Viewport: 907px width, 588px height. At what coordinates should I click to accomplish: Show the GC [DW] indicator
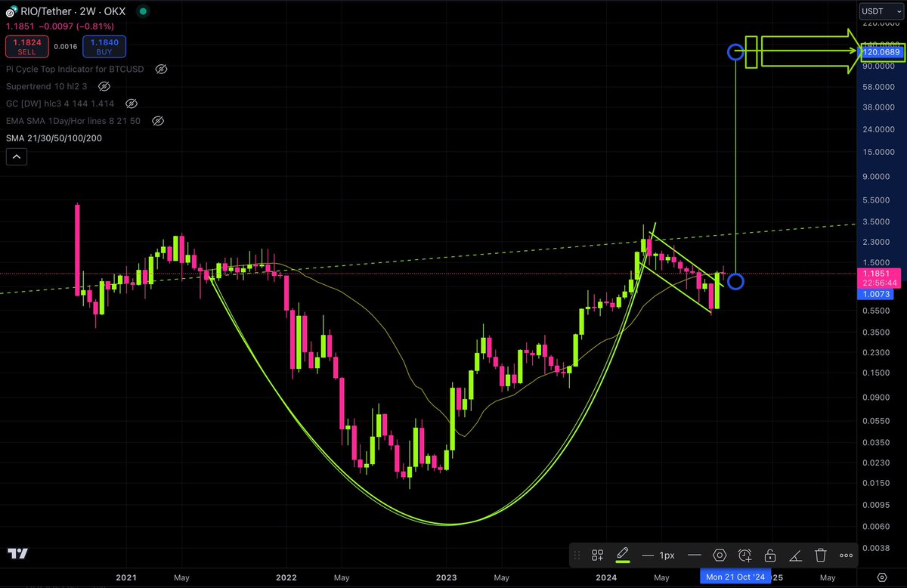pos(131,104)
